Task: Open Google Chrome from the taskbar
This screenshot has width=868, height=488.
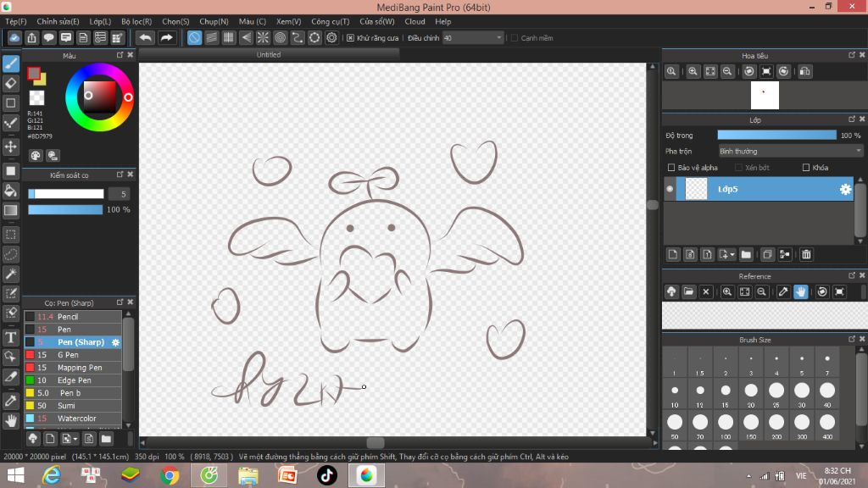Action: click(x=170, y=475)
